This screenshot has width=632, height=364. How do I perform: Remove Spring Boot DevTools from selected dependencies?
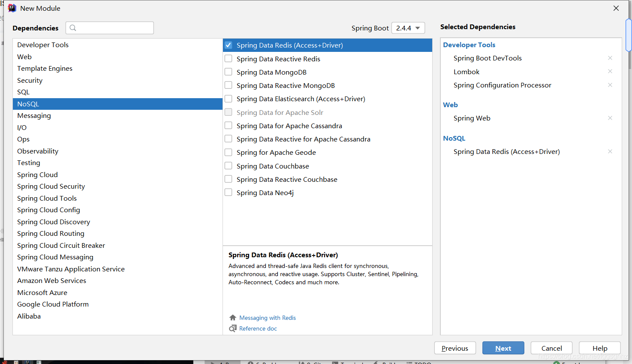[x=610, y=58]
